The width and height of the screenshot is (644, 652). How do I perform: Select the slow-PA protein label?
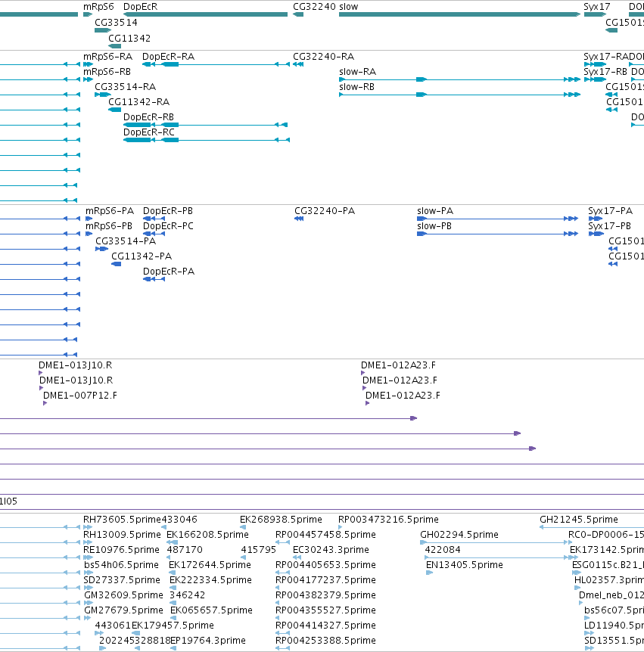(x=435, y=211)
